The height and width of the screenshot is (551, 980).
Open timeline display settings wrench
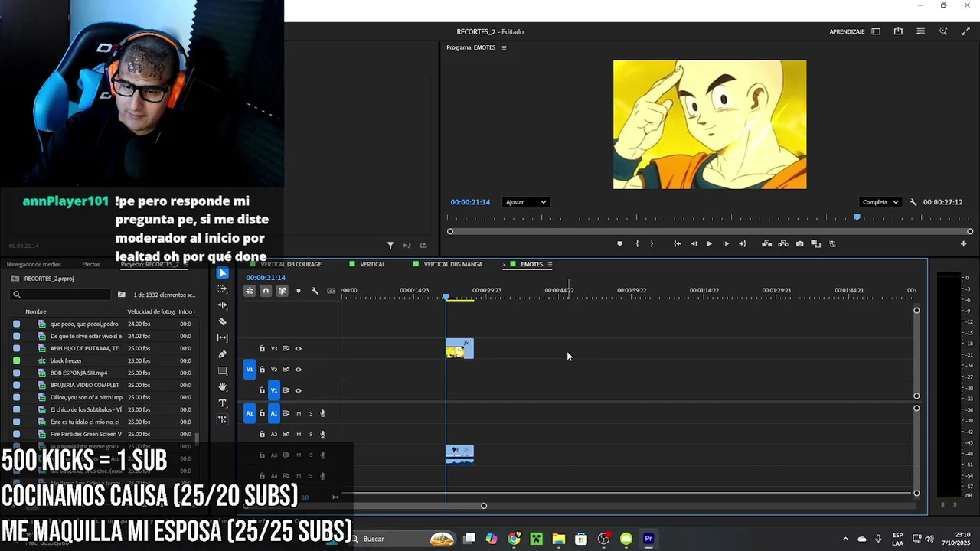(x=315, y=291)
